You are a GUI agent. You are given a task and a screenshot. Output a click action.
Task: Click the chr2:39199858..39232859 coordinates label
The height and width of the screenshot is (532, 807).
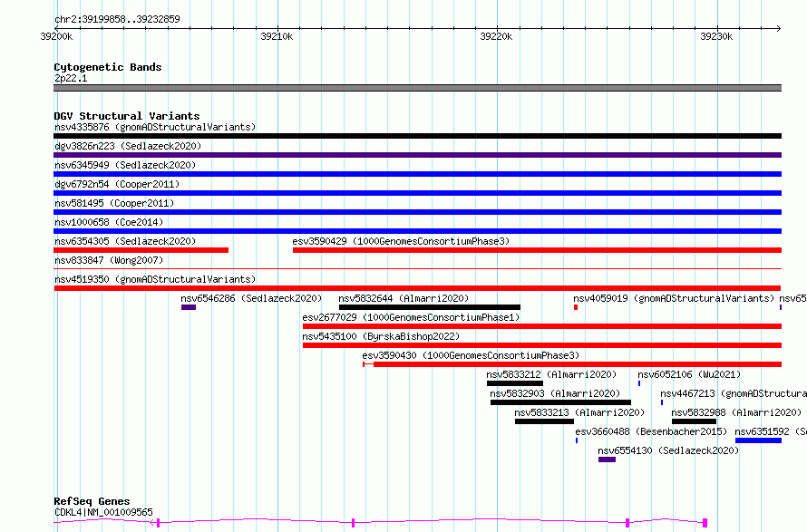point(117,20)
